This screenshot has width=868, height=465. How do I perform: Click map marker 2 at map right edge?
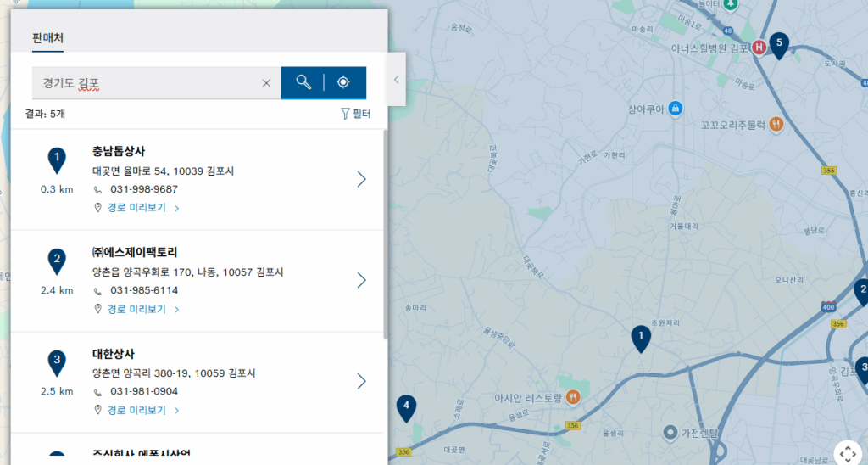pyautogui.click(x=861, y=292)
